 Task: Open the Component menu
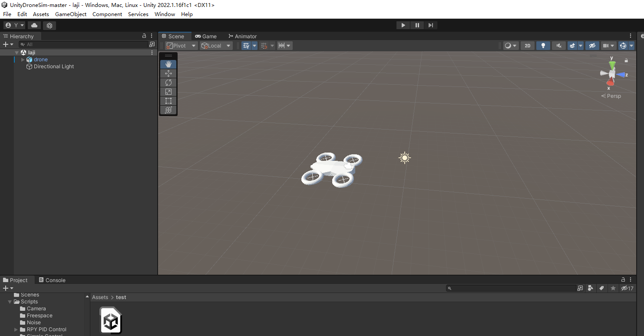tap(107, 14)
